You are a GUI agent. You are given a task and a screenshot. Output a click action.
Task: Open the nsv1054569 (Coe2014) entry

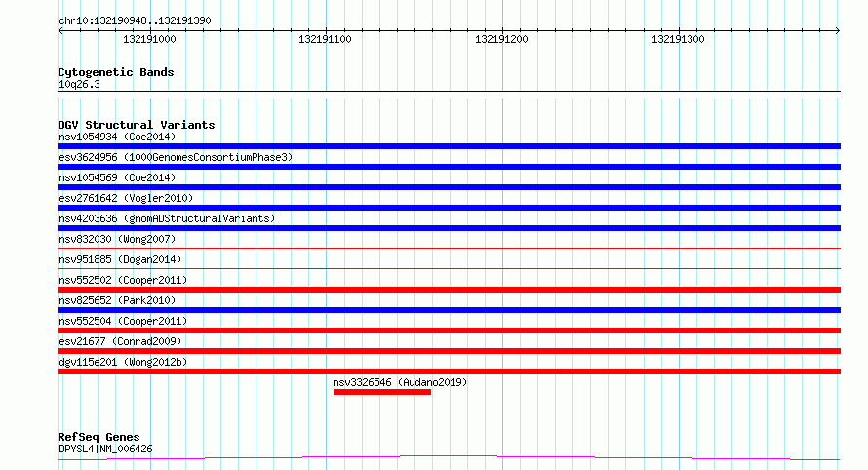[x=117, y=177]
